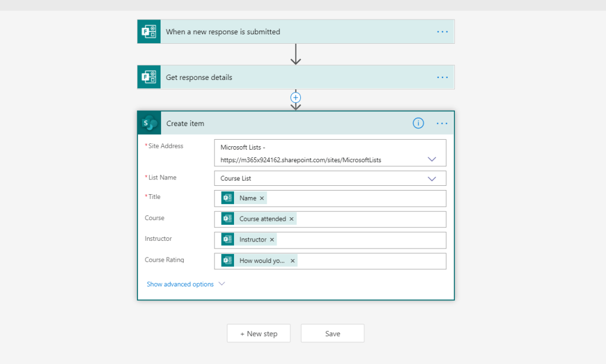This screenshot has width=606, height=364.
Task: Expand the Site Address dropdown
Action: click(432, 159)
